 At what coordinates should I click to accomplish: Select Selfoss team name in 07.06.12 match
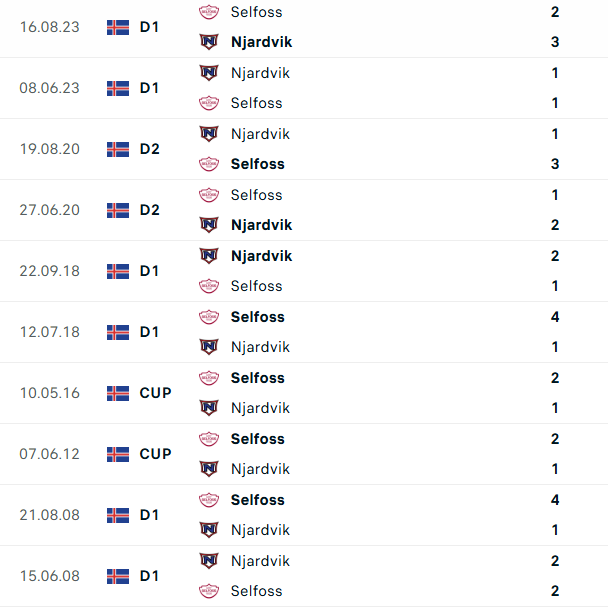click(x=257, y=439)
